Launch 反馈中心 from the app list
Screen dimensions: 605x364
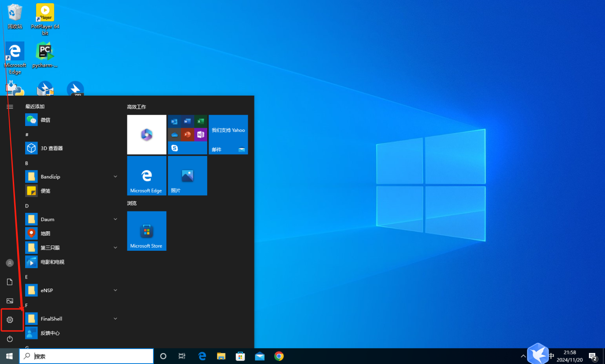[71, 333]
